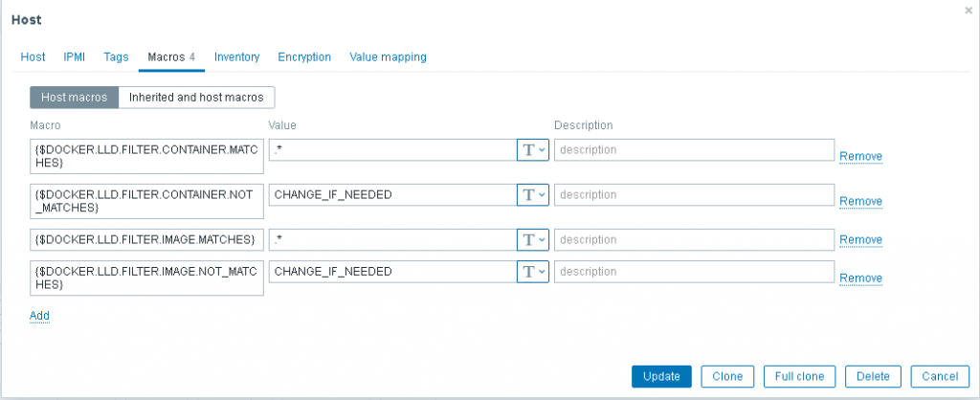Click the Cancel button
980x400 pixels.
coord(940,376)
